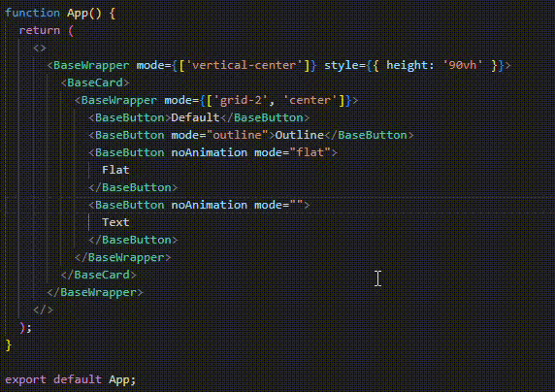555x392 pixels.
Task: Click noAnimation attribute on empty-mode line
Action: pyautogui.click(x=210, y=205)
